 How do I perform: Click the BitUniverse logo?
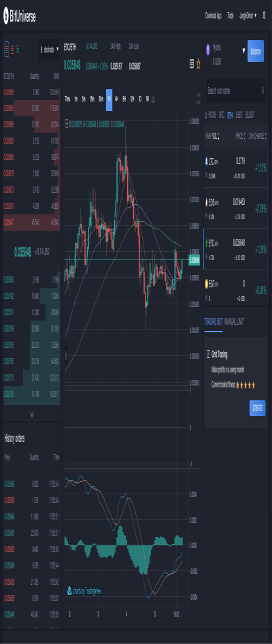tap(20, 16)
